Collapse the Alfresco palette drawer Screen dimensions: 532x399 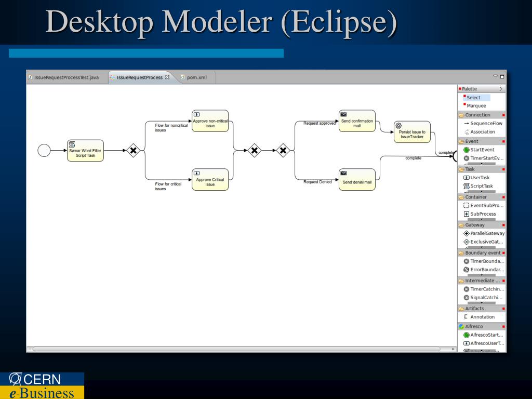482,326
